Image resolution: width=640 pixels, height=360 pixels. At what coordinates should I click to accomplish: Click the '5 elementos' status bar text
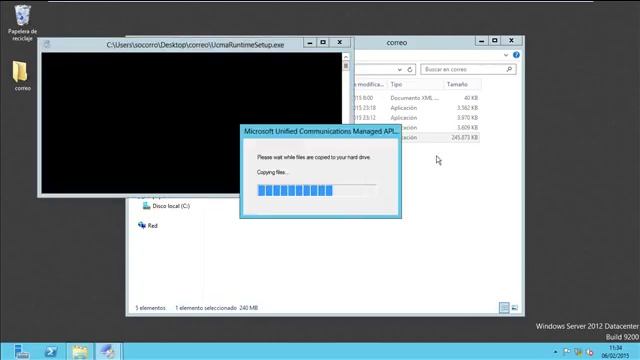[x=151, y=308]
